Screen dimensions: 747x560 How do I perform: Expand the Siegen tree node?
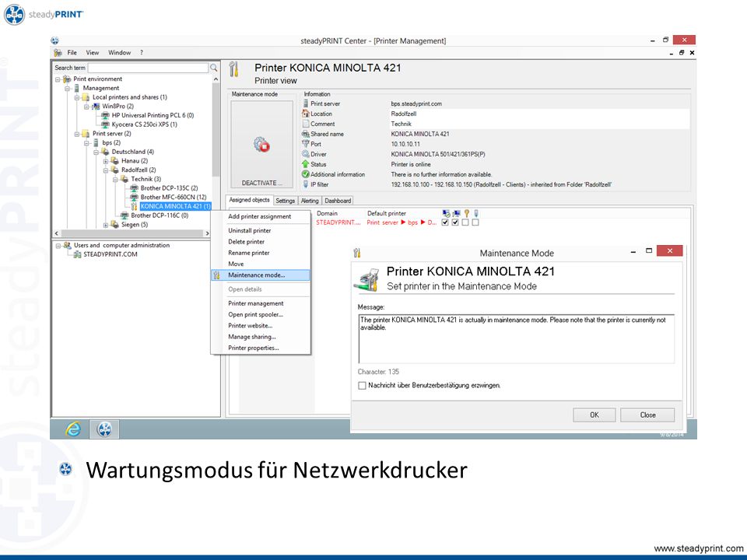click(x=105, y=225)
